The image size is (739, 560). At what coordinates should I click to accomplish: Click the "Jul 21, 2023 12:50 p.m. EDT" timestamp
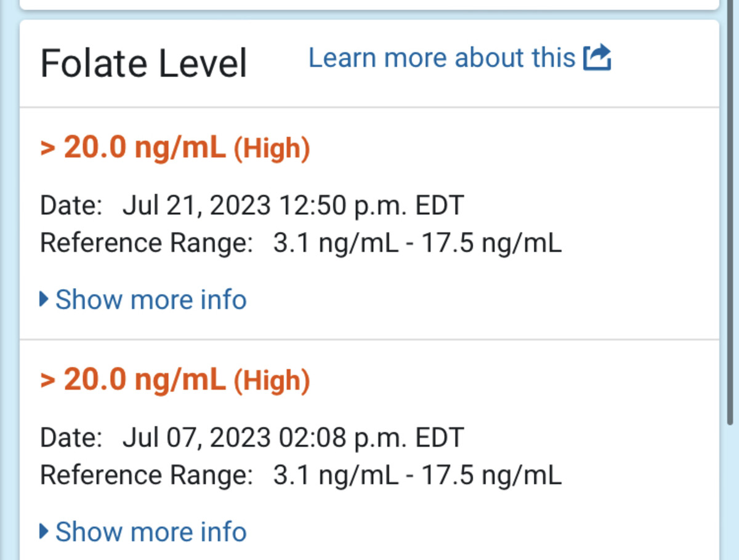[x=293, y=206]
